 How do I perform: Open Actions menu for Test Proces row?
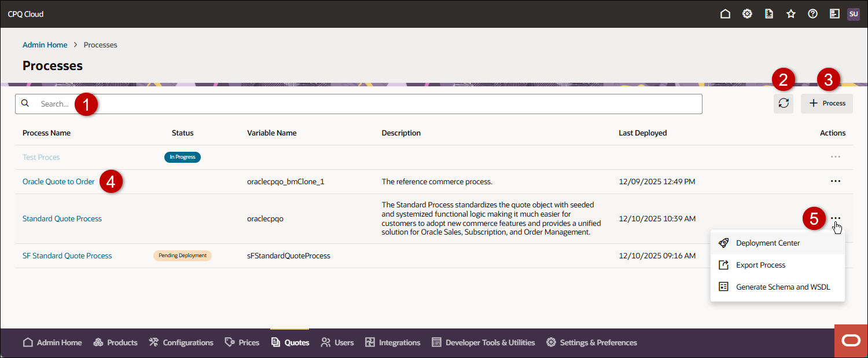point(835,156)
